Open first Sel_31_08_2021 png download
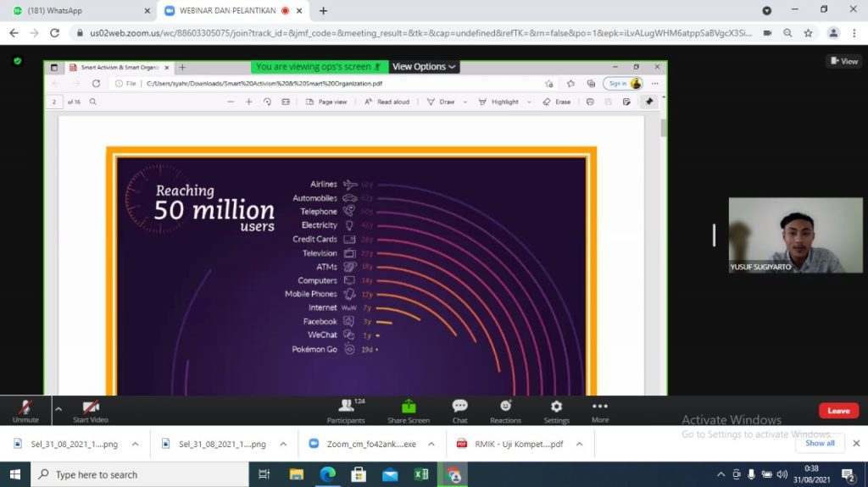Image resolution: width=868 pixels, height=487 pixels. (68, 444)
